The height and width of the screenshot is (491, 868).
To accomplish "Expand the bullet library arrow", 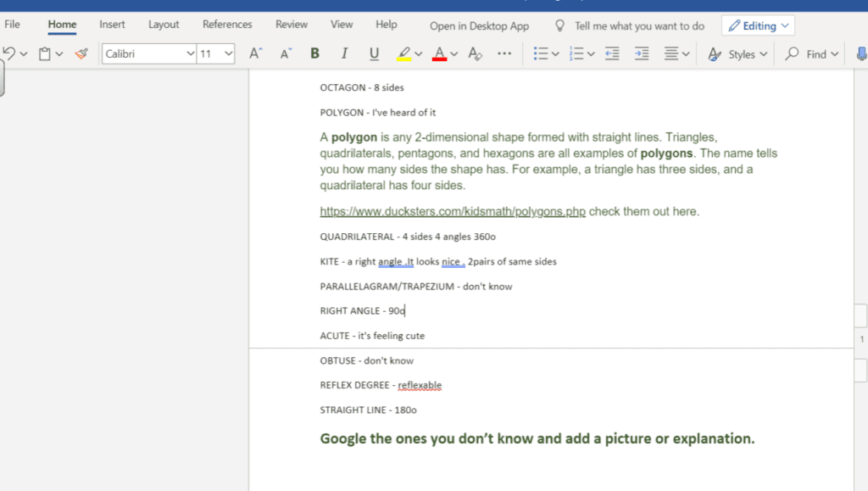I will pos(555,54).
